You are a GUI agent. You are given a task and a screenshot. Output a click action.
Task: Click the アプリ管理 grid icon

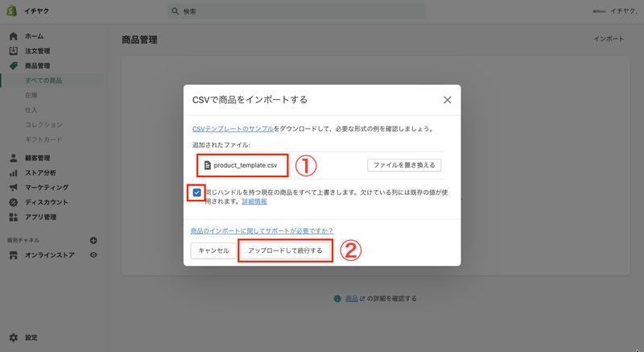pos(14,217)
